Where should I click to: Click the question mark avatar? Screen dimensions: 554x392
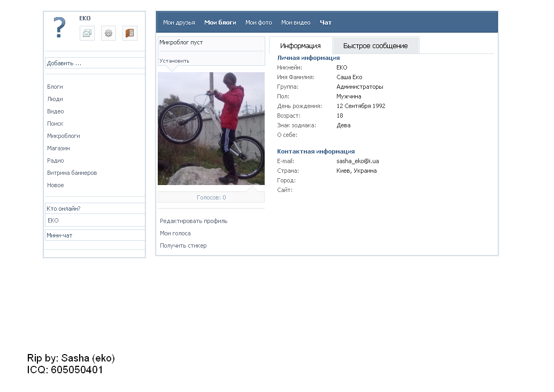coord(59,28)
